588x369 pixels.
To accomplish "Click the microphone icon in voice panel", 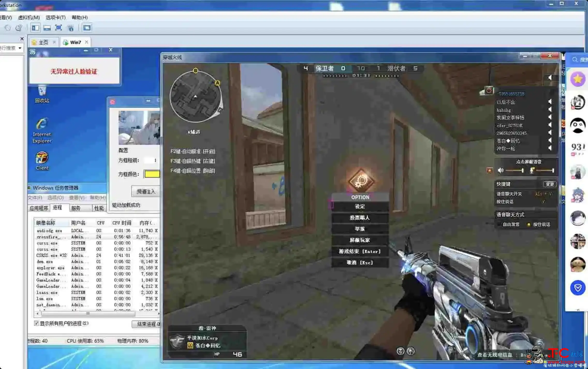I will [x=532, y=170].
